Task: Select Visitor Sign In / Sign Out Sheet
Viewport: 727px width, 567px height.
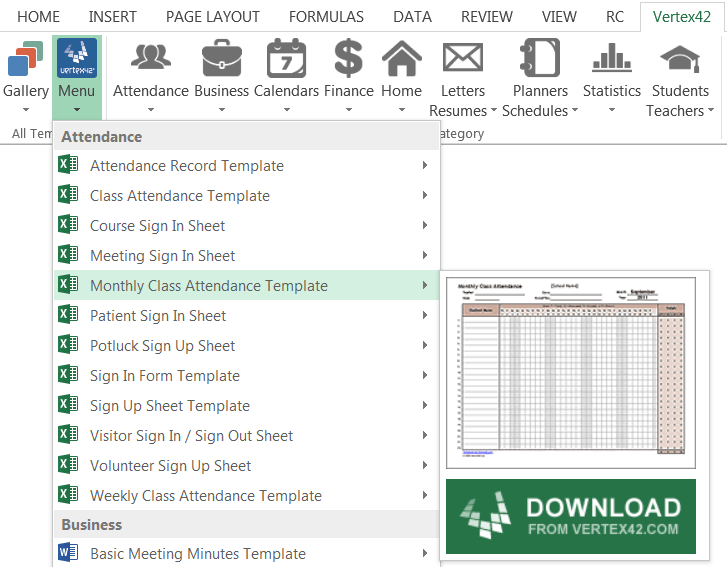Action: (247, 435)
